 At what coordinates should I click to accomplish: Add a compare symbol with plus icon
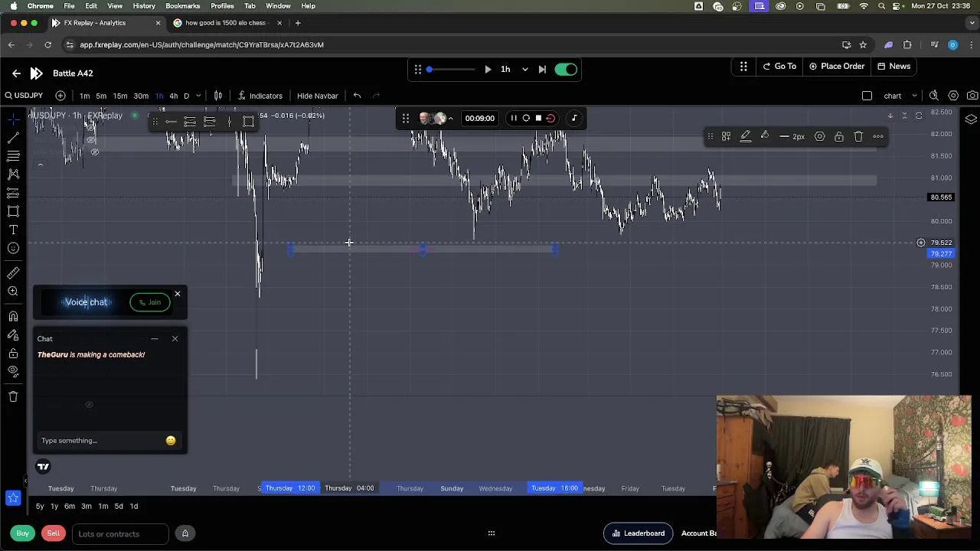pos(60,96)
